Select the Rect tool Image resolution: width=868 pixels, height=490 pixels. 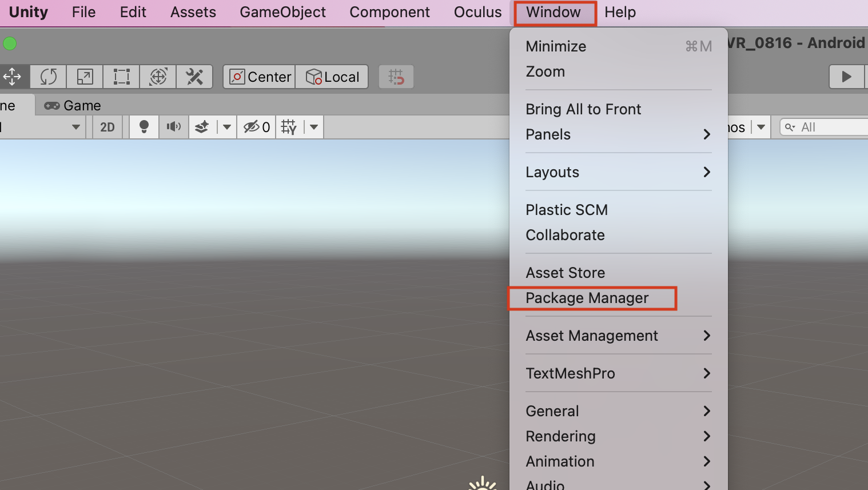click(121, 77)
